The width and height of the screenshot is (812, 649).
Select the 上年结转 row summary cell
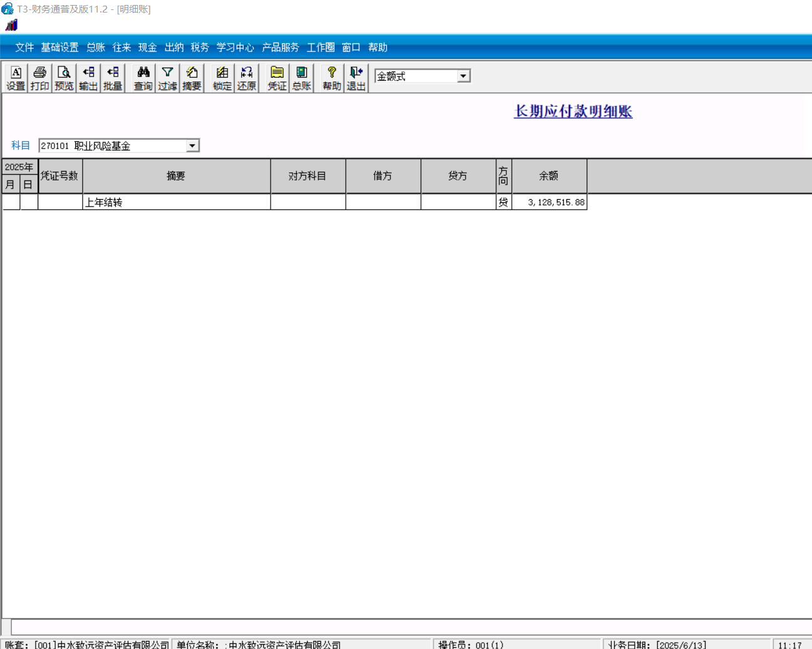pos(176,202)
